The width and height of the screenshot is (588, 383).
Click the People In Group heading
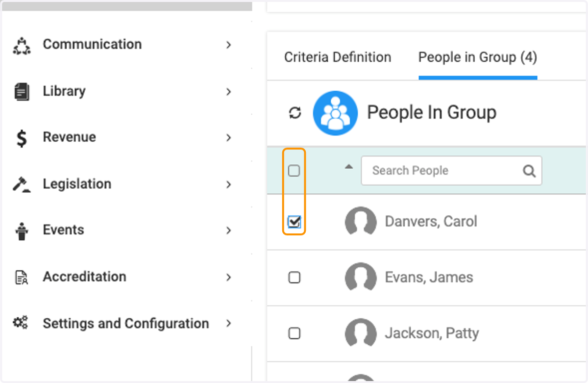pos(432,113)
